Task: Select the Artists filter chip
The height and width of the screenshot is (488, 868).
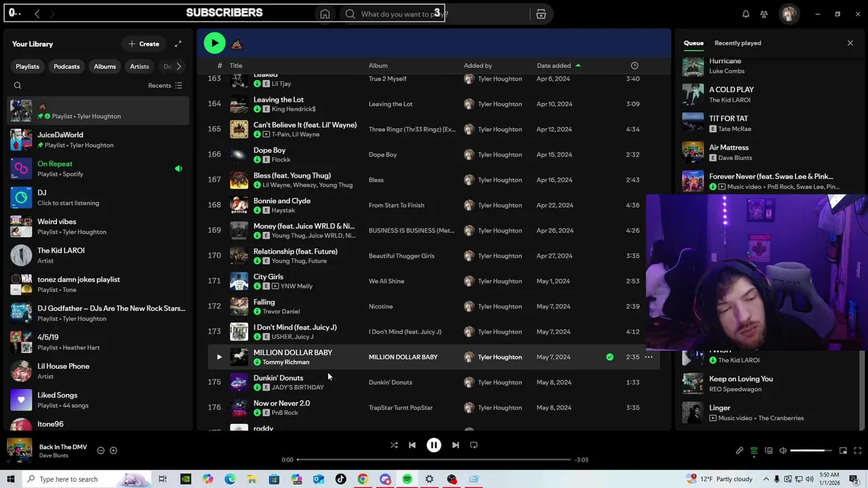Action: tap(140, 66)
